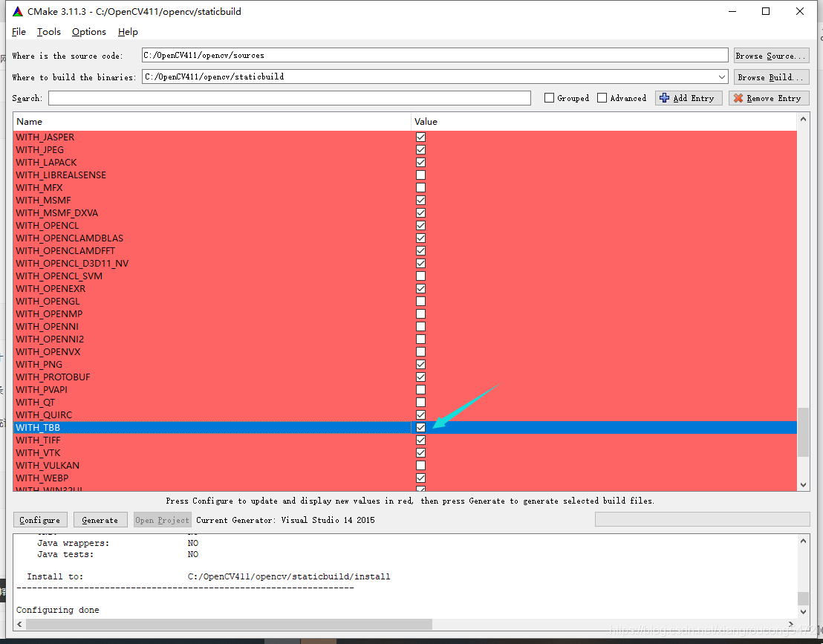The height and width of the screenshot is (644, 823).
Task: Toggle the WITH_VTK checkbox
Action: click(x=420, y=453)
